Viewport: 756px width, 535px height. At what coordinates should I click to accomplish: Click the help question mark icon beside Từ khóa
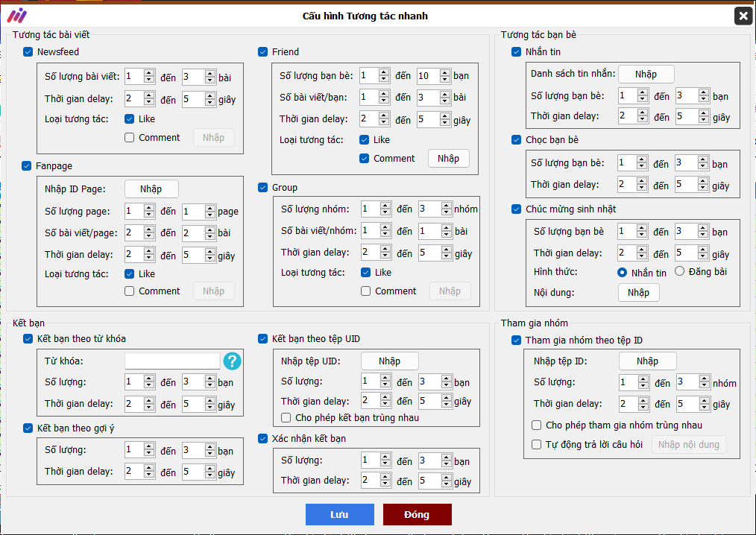pos(232,361)
